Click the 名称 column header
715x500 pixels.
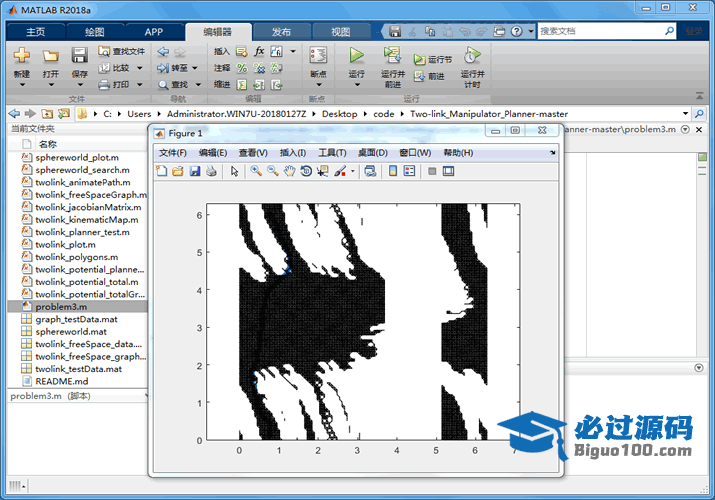tap(47, 144)
